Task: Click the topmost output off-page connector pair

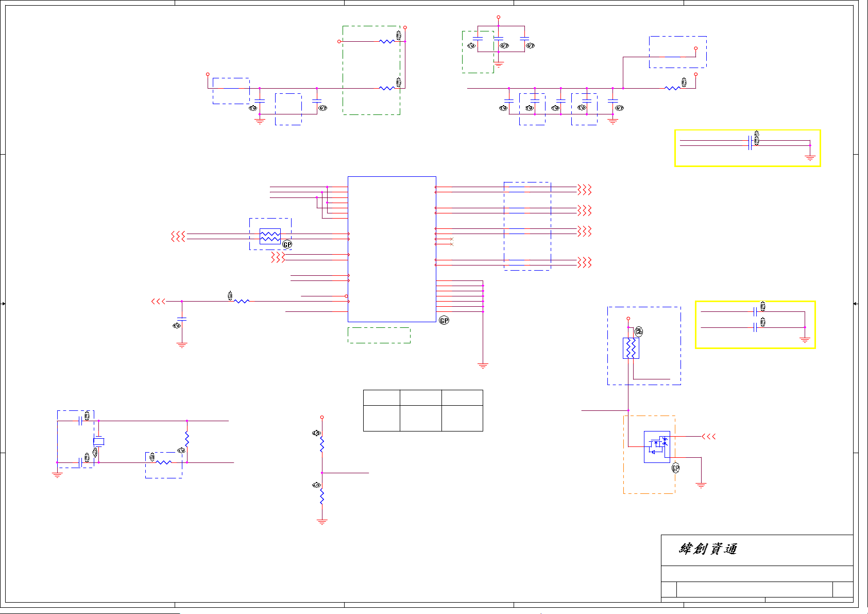Action: coord(584,190)
